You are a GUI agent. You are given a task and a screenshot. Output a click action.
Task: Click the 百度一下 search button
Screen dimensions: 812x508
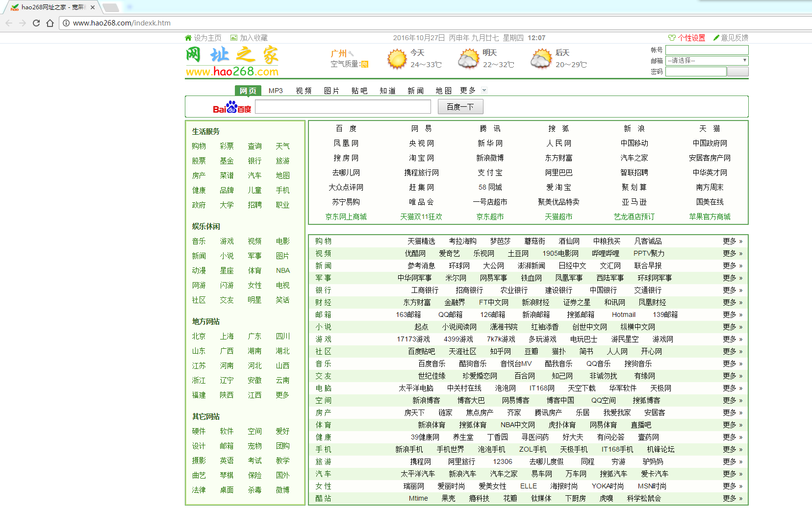coord(460,107)
